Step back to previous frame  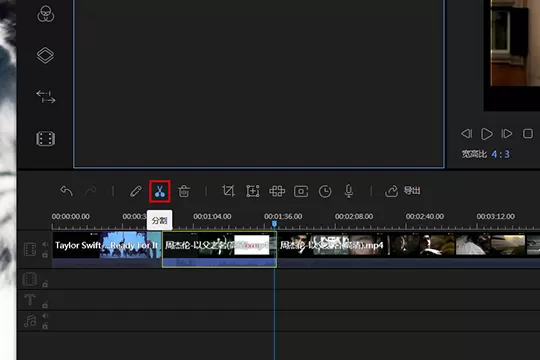[467, 134]
